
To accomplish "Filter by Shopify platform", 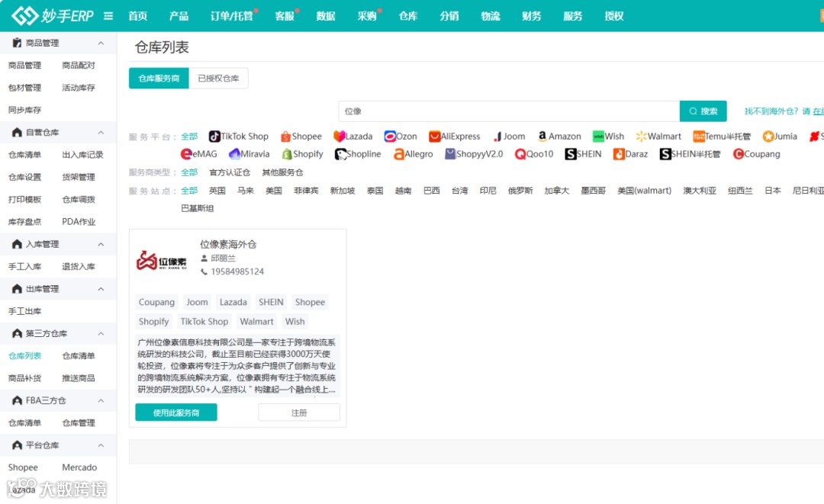I will click(x=302, y=154).
